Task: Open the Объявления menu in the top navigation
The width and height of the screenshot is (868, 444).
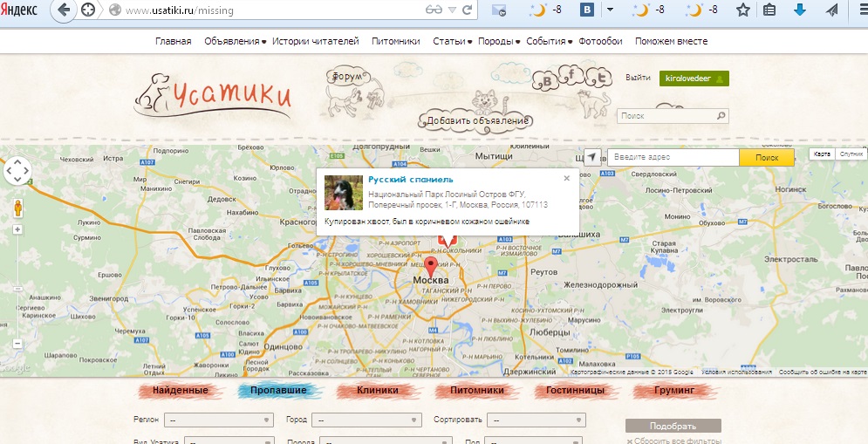Action: tap(232, 41)
